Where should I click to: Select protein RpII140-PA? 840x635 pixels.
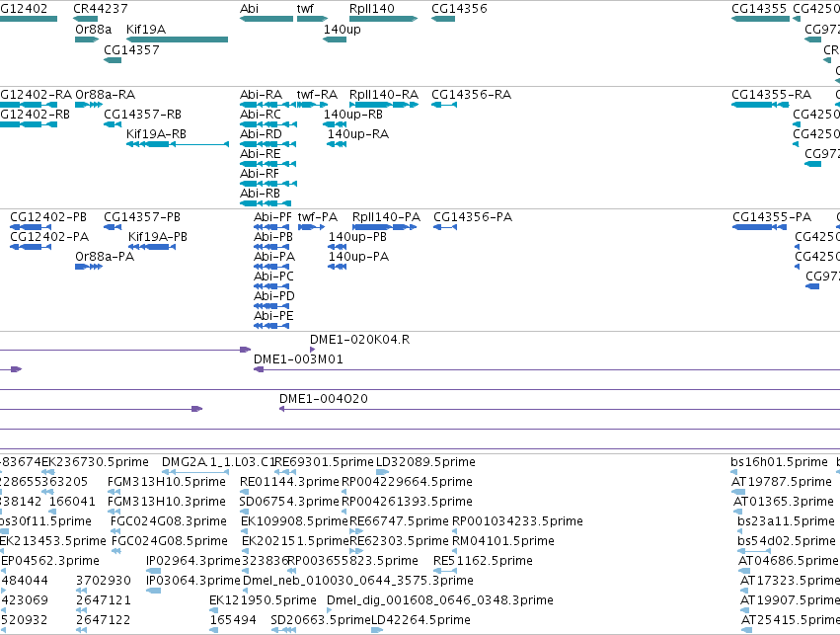pos(386,217)
